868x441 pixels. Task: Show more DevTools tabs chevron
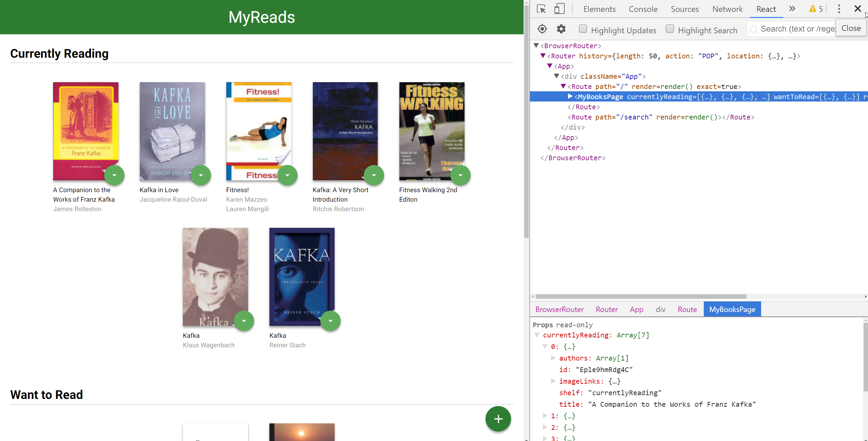pos(792,9)
